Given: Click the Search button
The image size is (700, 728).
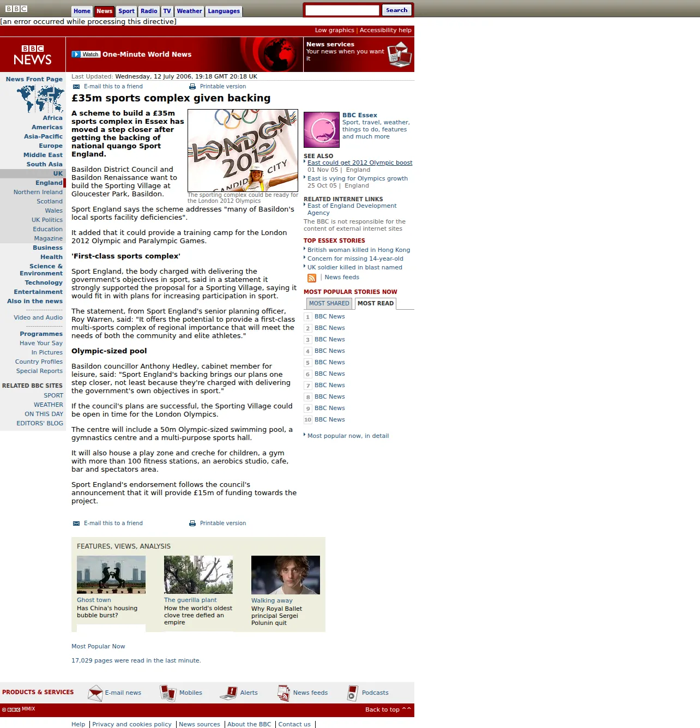Looking at the screenshot, I should coord(396,10).
